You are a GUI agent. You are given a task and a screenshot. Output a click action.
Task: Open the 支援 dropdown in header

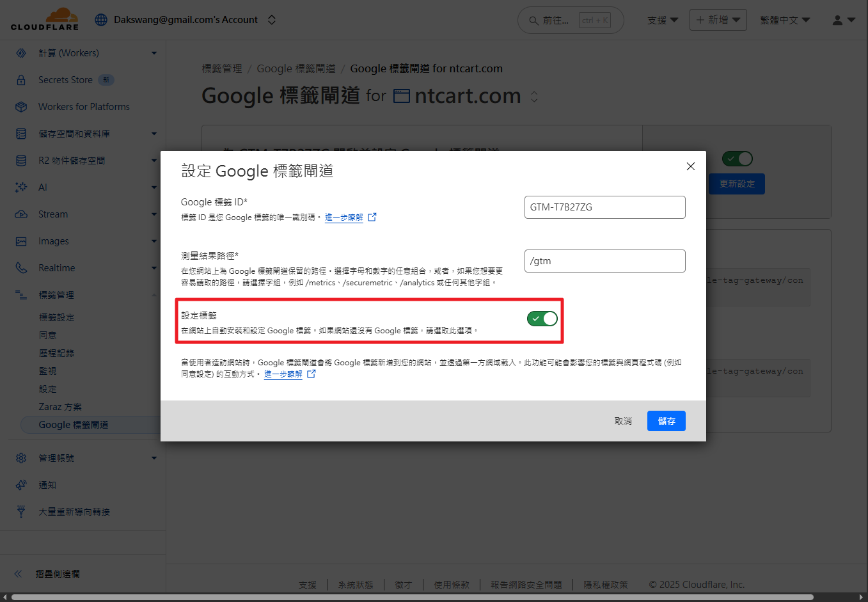coord(663,20)
